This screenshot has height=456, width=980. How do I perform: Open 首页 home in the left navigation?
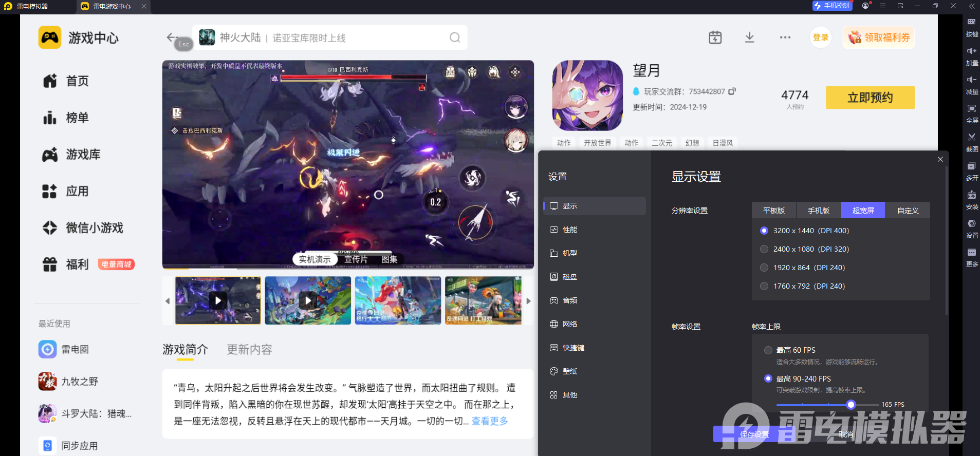point(66,81)
